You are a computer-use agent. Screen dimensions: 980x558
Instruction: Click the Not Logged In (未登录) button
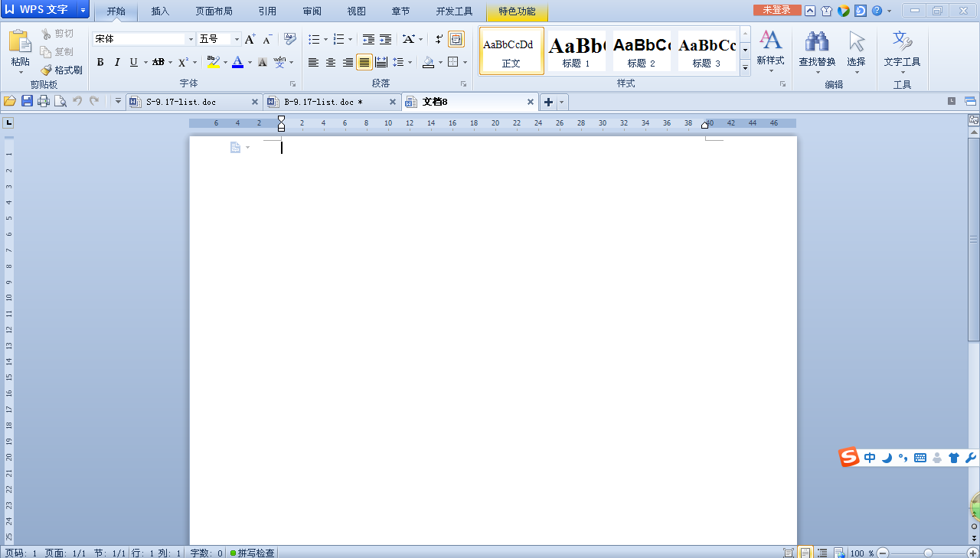point(777,10)
